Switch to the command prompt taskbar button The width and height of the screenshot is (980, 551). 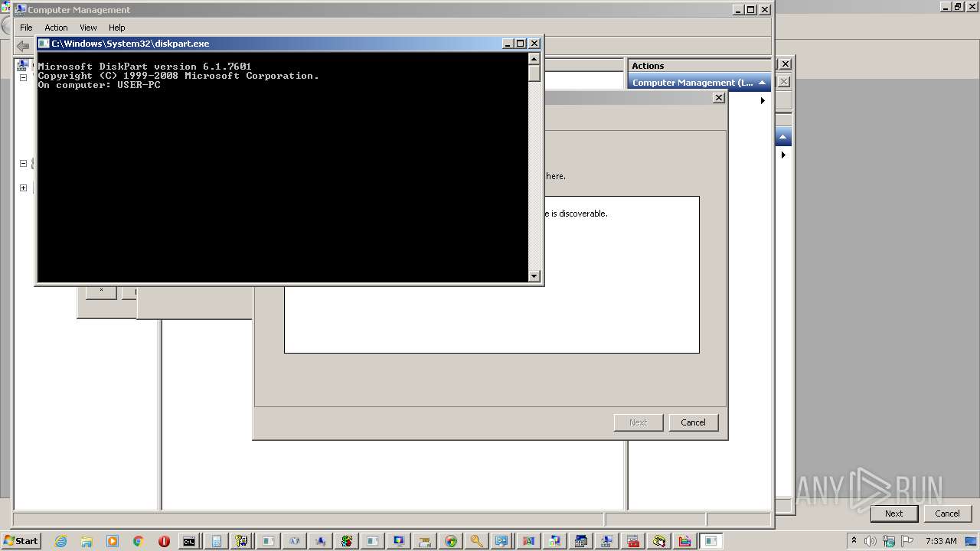(x=189, y=541)
